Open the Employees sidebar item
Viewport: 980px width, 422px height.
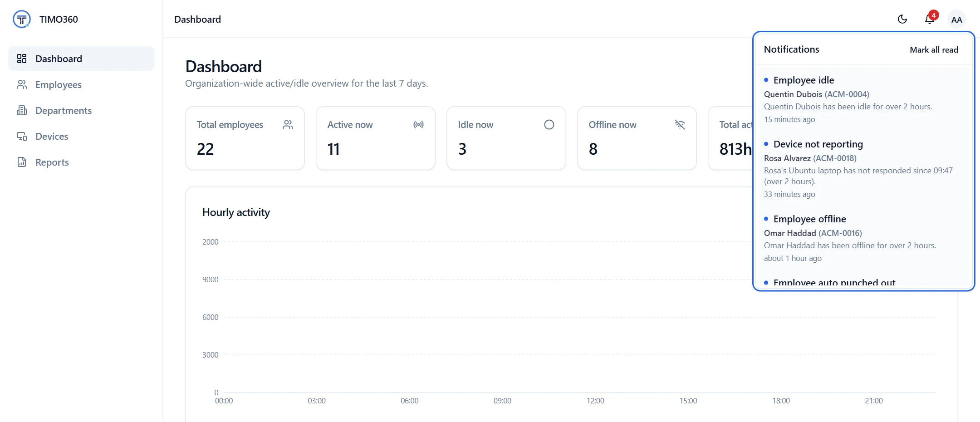click(81, 84)
